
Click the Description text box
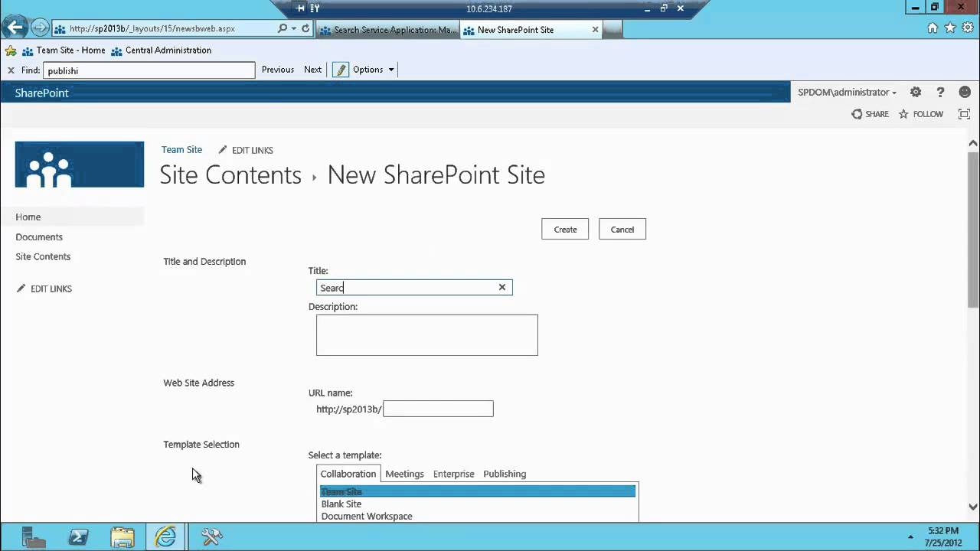coord(427,335)
